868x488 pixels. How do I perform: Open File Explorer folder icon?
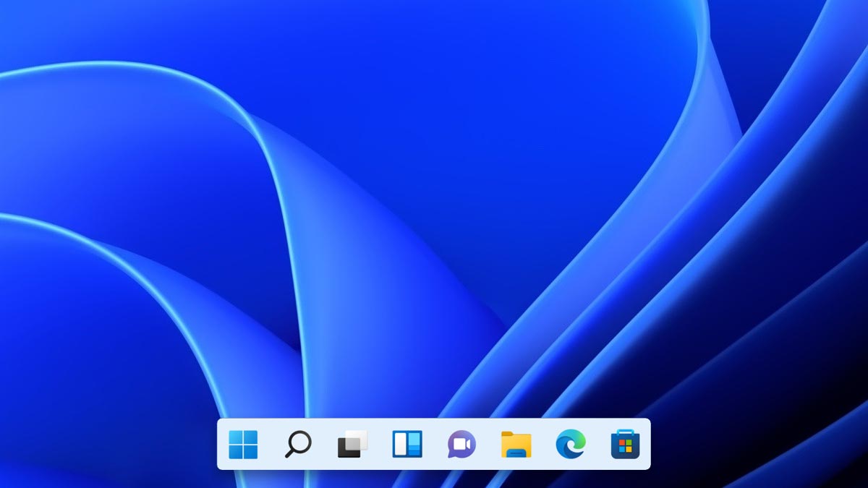[516, 444]
